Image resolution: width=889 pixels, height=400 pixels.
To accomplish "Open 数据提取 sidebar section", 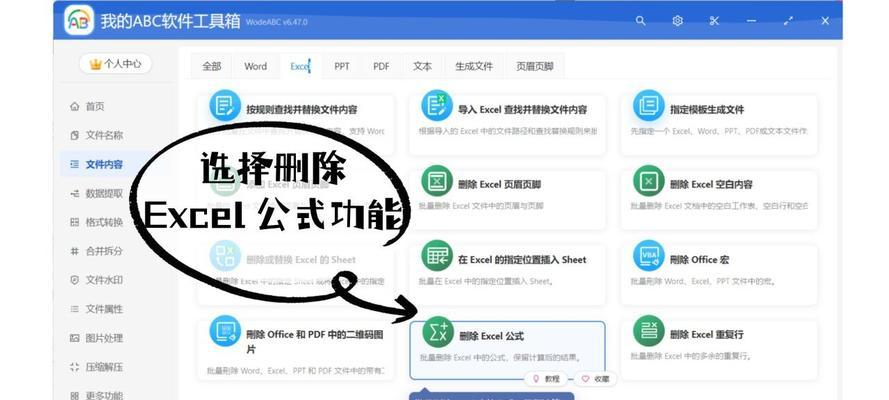I will (104, 193).
